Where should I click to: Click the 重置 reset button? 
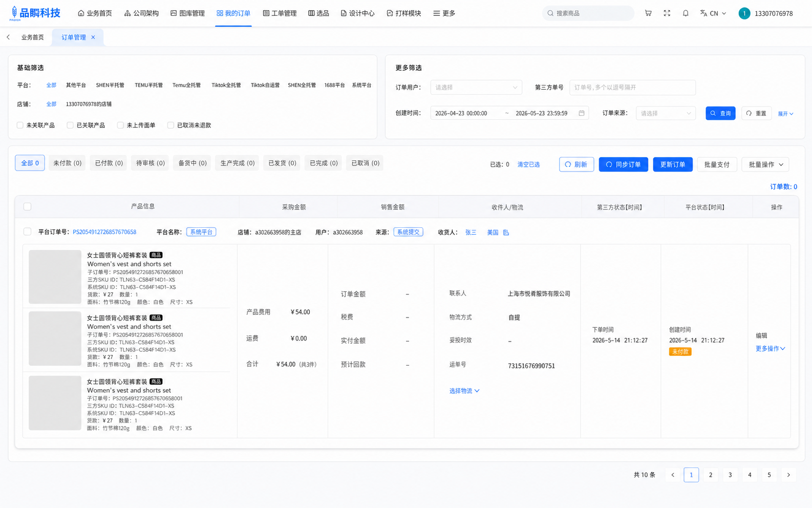pos(756,113)
